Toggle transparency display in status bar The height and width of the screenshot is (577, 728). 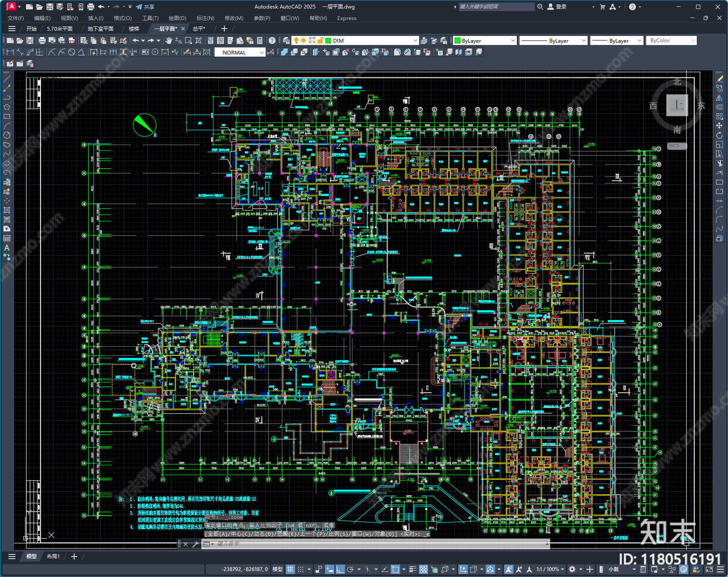click(424, 569)
